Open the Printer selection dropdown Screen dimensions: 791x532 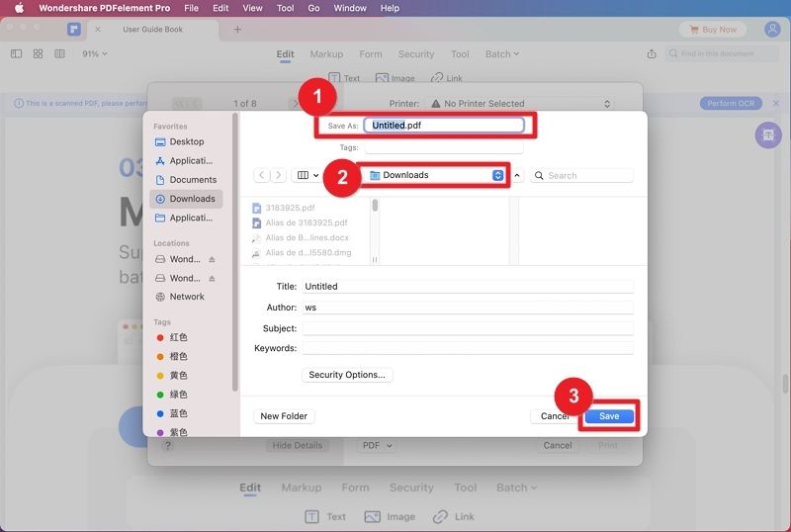click(520, 104)
